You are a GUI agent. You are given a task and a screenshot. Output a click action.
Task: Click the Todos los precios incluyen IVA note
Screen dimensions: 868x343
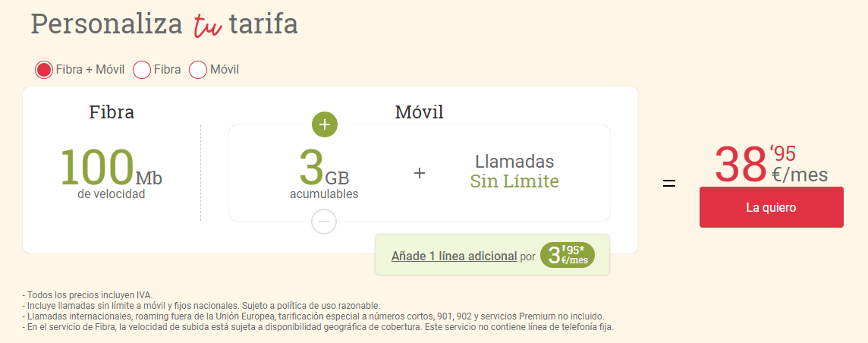point(87,295)
